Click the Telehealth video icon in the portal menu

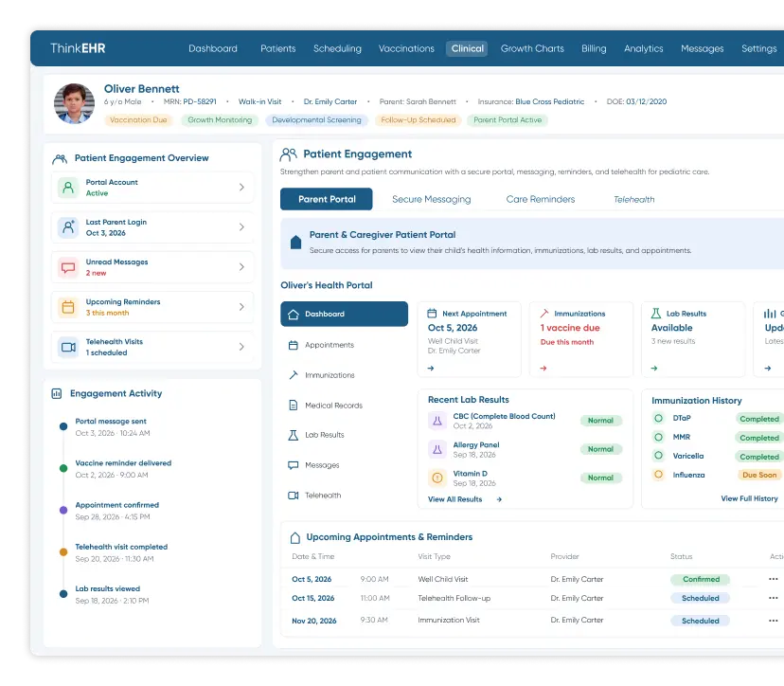point(293,496)
